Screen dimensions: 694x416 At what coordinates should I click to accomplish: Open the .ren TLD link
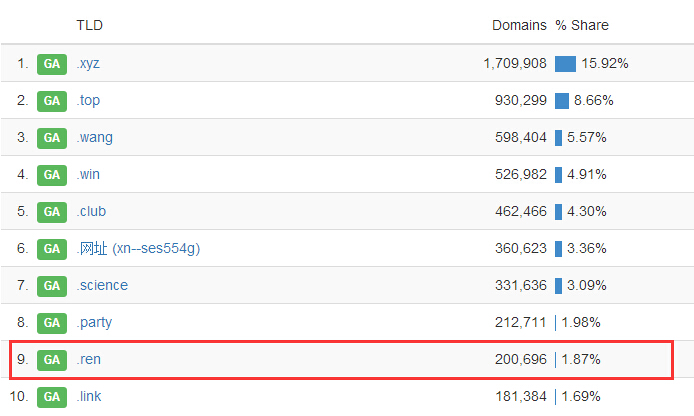tap(88, 360)
